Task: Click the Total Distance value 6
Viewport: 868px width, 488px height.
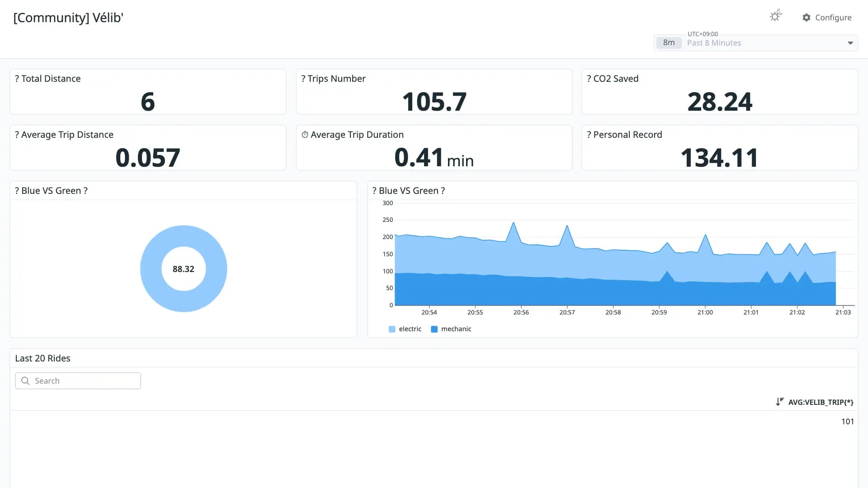Action: [x=148, y=102]
